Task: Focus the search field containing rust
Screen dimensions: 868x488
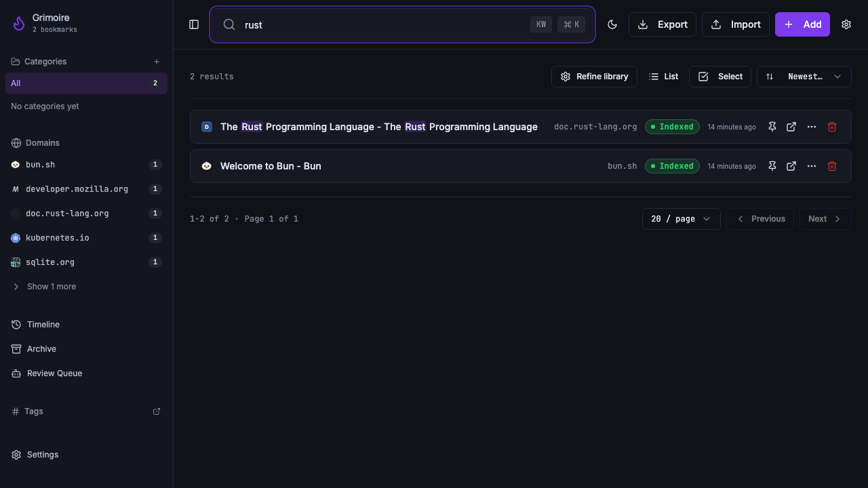Action: pos(403,24)
